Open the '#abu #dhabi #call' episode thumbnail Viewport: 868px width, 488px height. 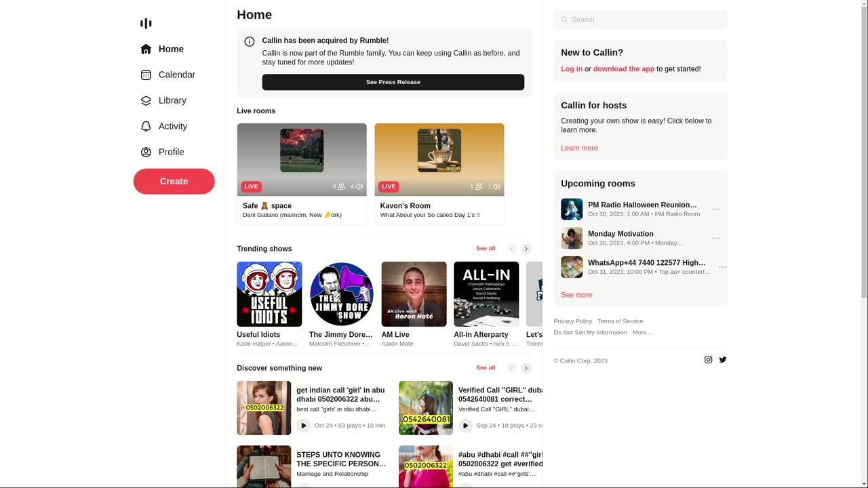coord(426,466)
